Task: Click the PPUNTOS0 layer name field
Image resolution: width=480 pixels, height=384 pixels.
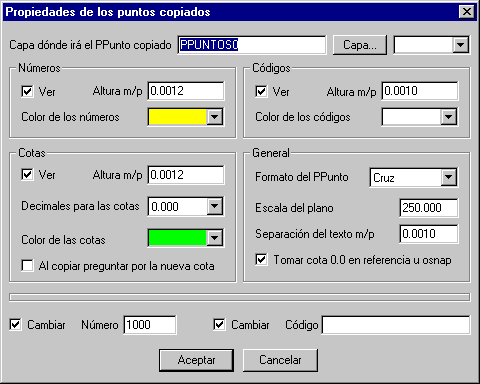Action: pos(252,45)
